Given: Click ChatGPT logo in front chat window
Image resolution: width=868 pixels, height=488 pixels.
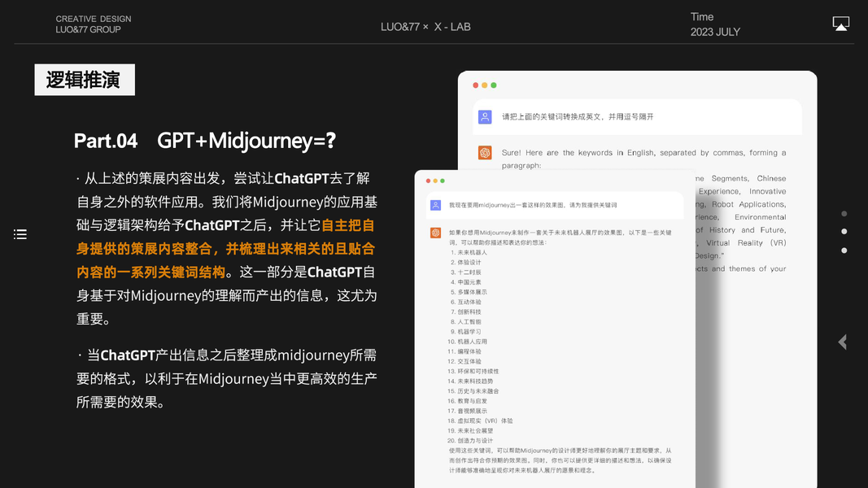Looking at the screenshot, I should pos(436,233).
